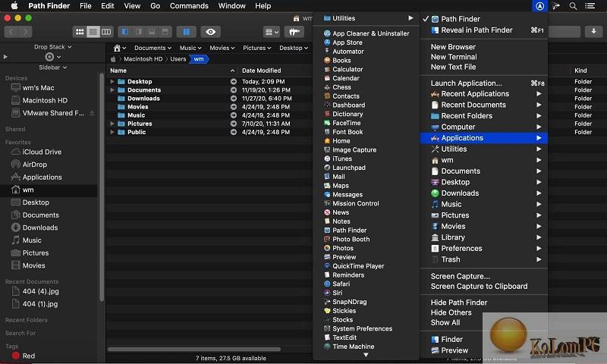Select Applications in the sidebar Favorites

point(42,177)
